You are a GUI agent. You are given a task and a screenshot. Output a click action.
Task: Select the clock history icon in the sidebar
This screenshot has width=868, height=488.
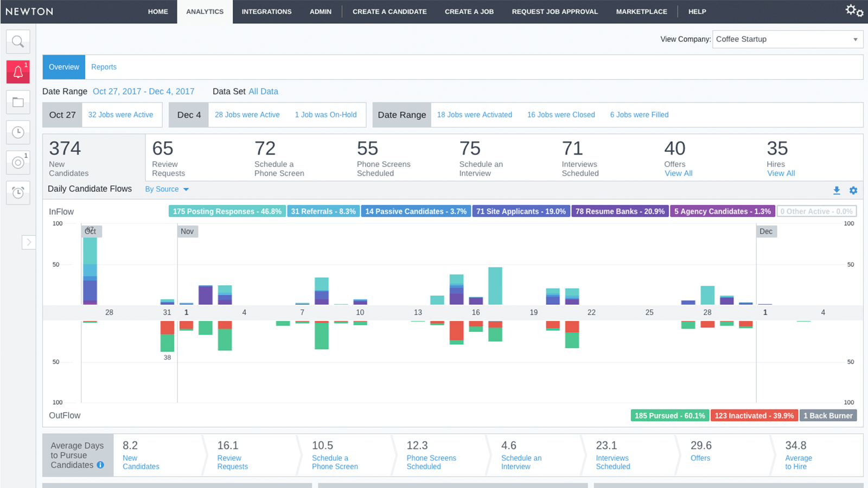tap(18, 132)
